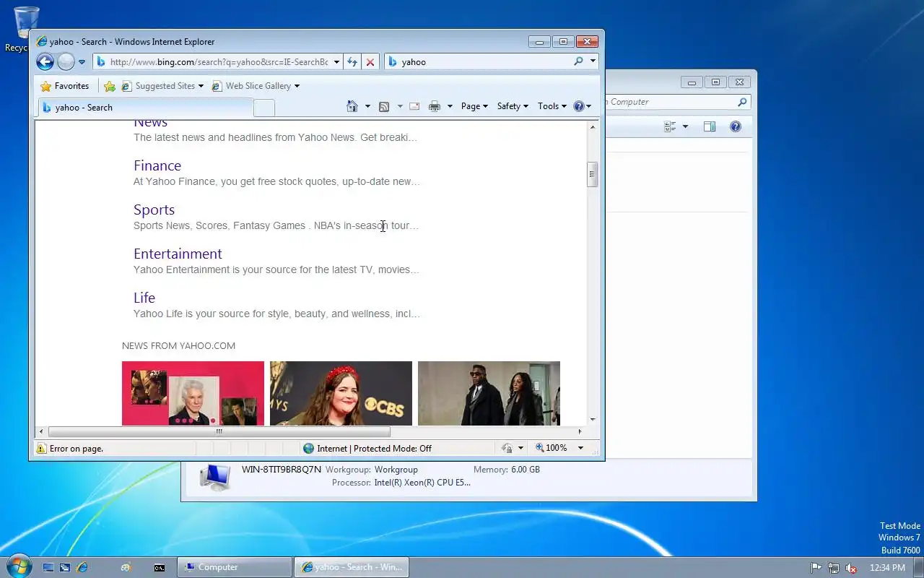
Task: Click the network tray icon
Action: [x=833, y=568]
